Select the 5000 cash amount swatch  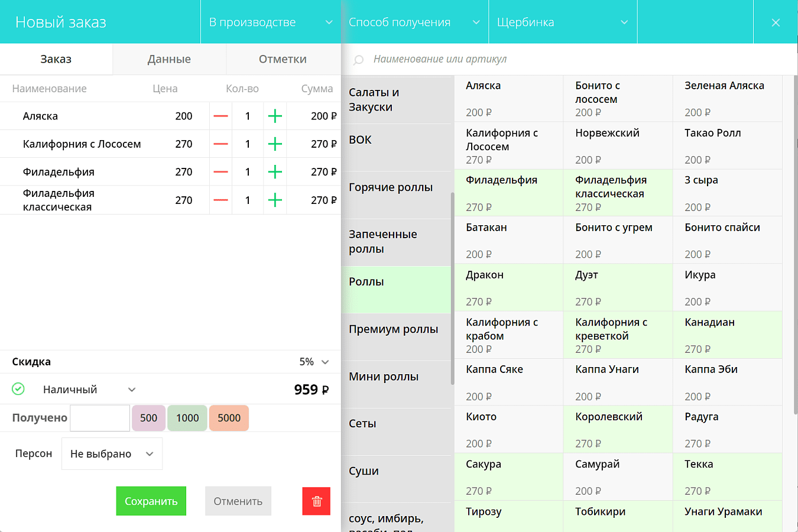(x=229, y=418)
